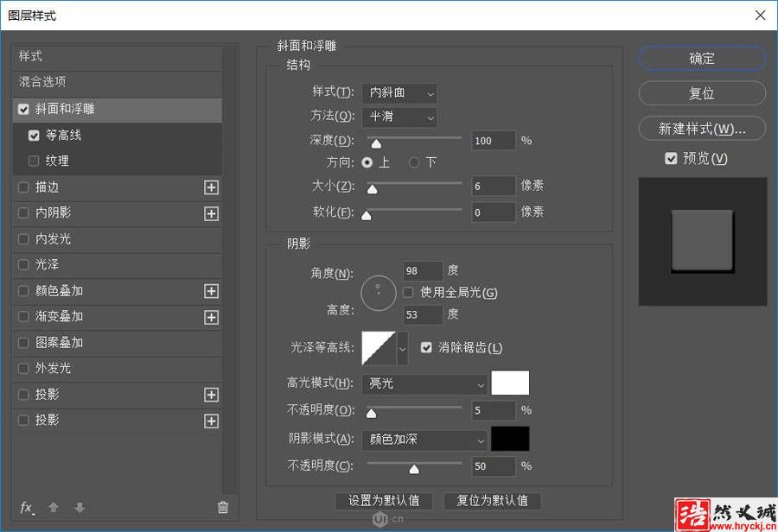Uncheck the 斜面和浮雕 checkbox
This screenshot has height=532, width=778.
click(23, 109)
